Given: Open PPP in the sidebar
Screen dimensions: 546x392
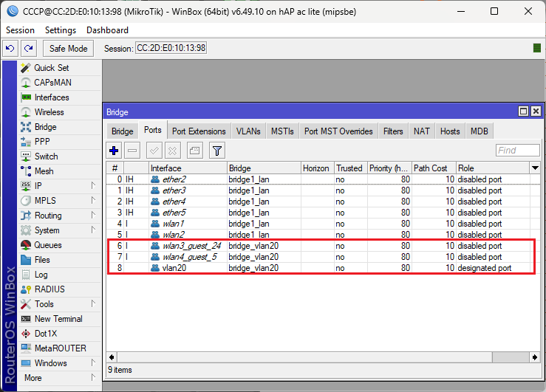Looking at the screenshot, I should (60, 142).
